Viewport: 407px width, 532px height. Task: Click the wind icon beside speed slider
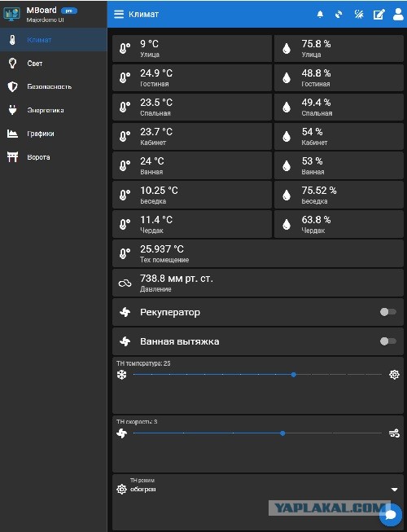click(x=394, y=433)
